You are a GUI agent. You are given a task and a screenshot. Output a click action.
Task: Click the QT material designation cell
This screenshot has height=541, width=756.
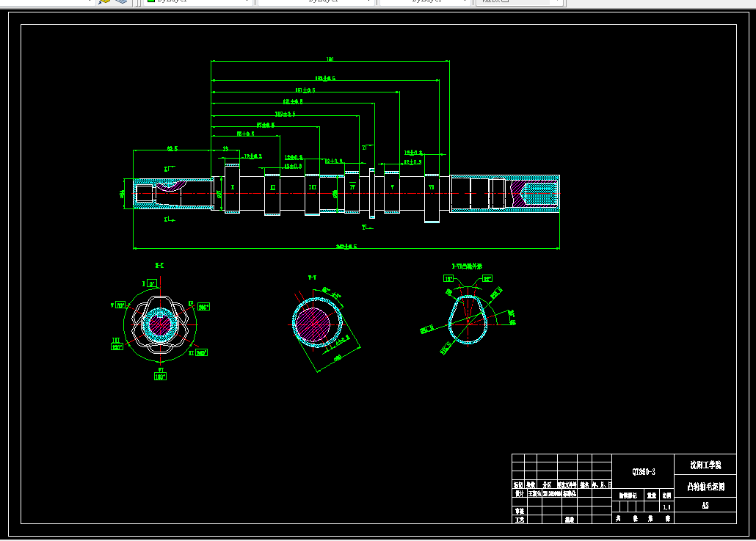click(643, 471)
